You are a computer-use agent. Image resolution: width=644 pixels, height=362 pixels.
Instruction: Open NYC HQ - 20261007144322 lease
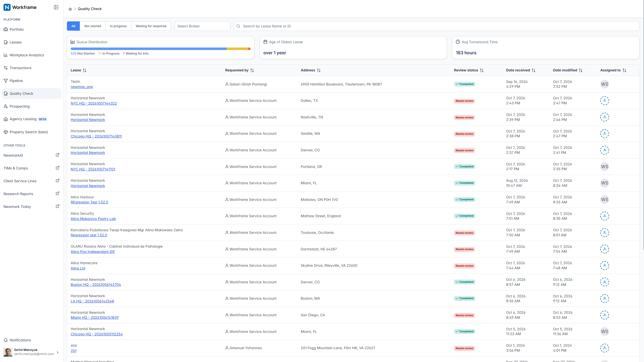(94, 103)
